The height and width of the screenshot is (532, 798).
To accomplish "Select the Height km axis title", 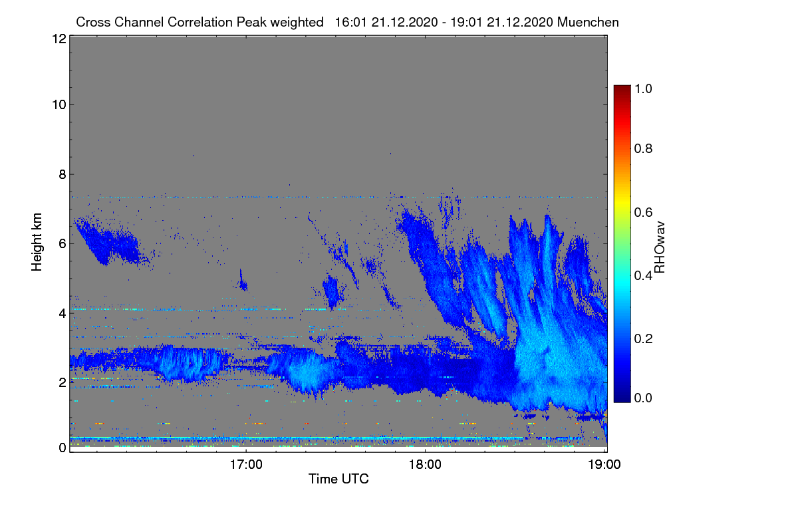I will click(37, 243).
